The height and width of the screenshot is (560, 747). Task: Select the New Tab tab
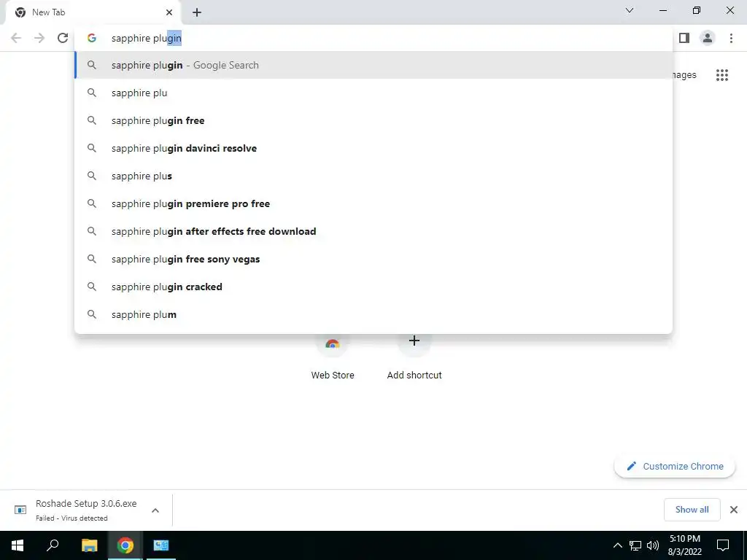(93, 12)
